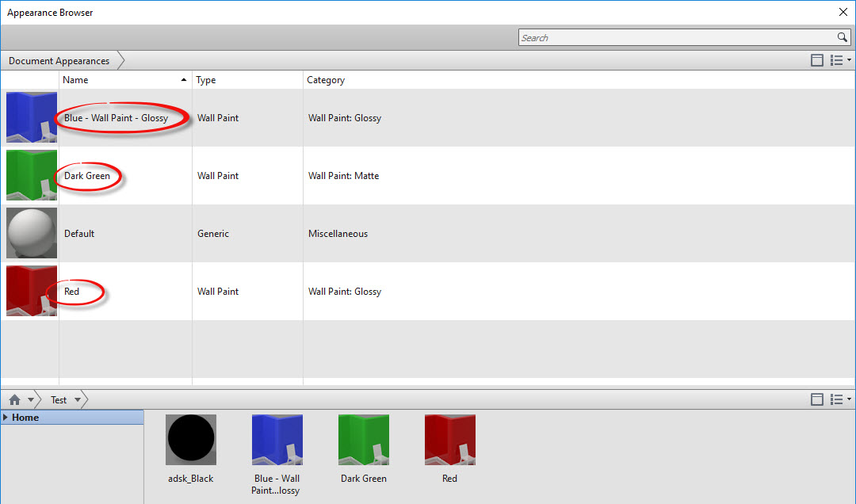Click the Red wall paint swatch in the list
The width and height of the screenshot is (856, 504).
pyautogui.click(x=31, y=291)
